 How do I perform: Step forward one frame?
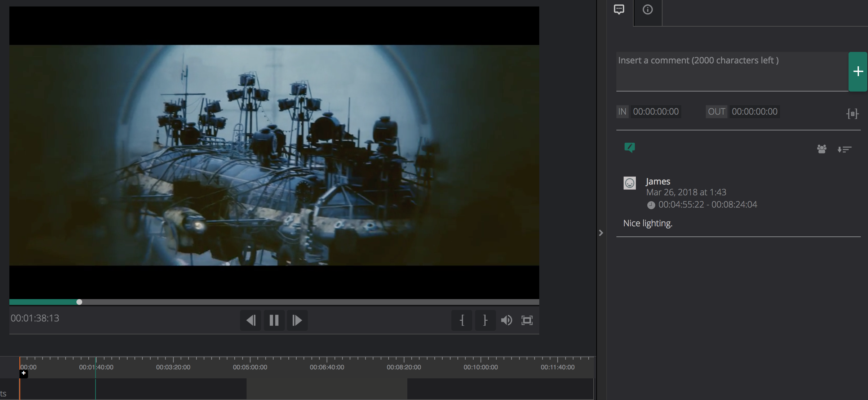297,320
